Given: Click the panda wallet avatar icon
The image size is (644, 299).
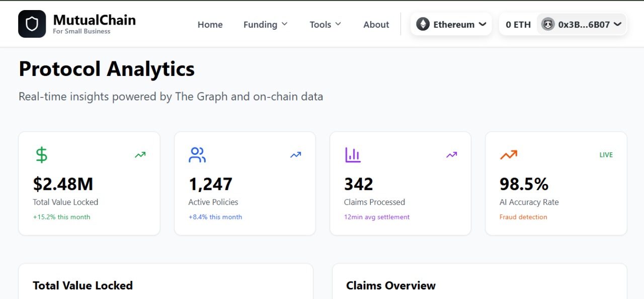Looking at the screenshot, I should [x=548, y=24].
